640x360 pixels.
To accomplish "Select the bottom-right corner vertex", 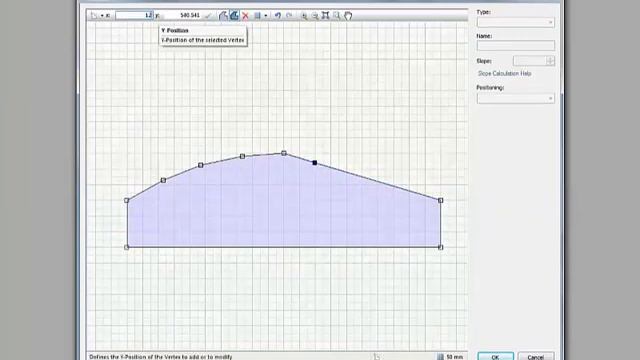I will pyautogui.click(x=440, y=247).
